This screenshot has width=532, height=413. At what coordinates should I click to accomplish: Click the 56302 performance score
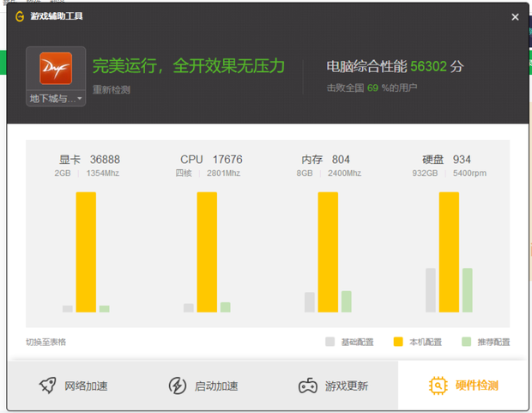coord(428,66)
